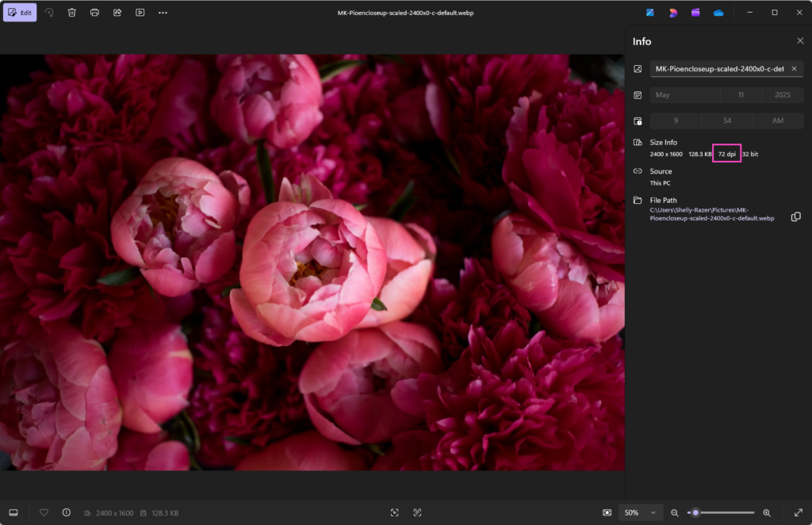
Task: Click the 128.3 KB status bar size
Action: pos(165,513)
